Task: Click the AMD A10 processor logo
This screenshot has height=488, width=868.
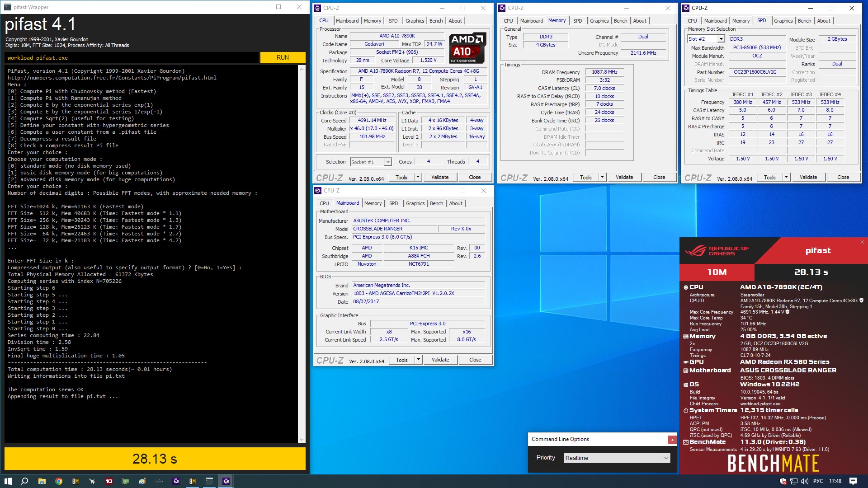Action: click(x=468, y=48)
